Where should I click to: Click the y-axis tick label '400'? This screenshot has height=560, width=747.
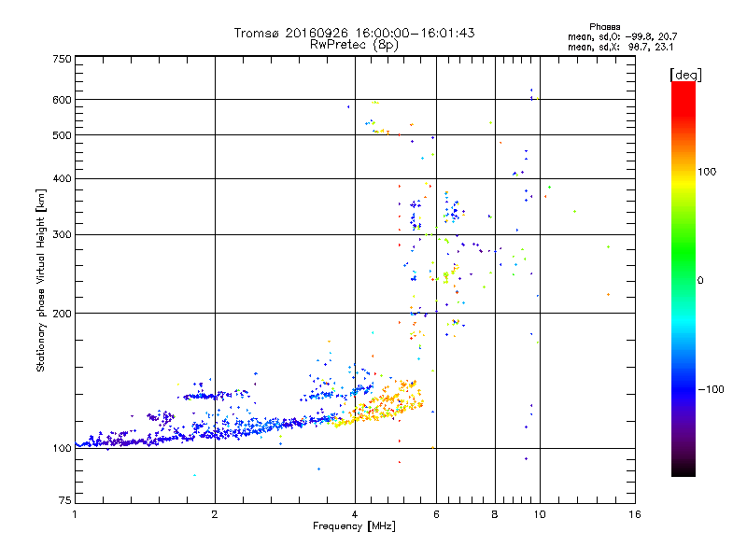(x=62, y=178)
